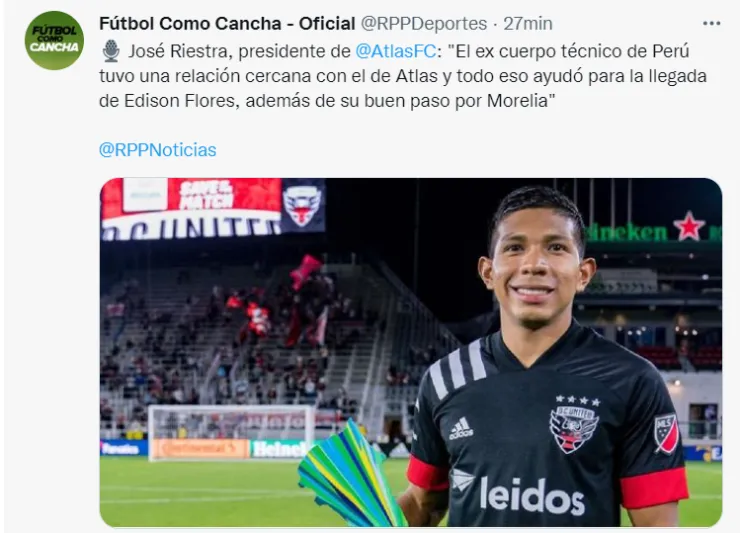
Task: Open the 27min timestamp link
Action: click(528, 23)
